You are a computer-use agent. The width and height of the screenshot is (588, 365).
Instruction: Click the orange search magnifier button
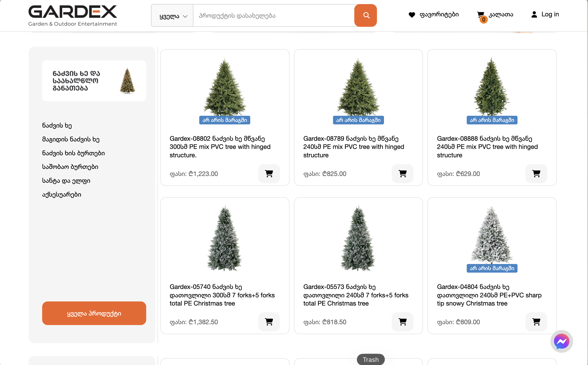coord(365,15)
